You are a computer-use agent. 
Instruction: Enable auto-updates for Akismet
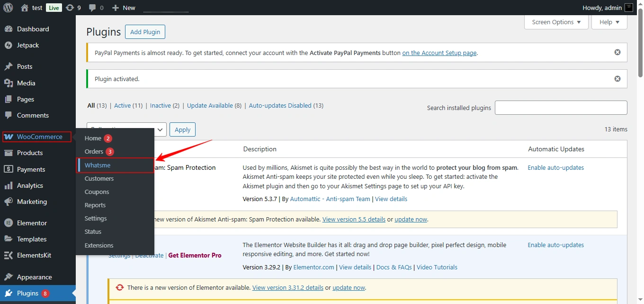coord(555,168)
